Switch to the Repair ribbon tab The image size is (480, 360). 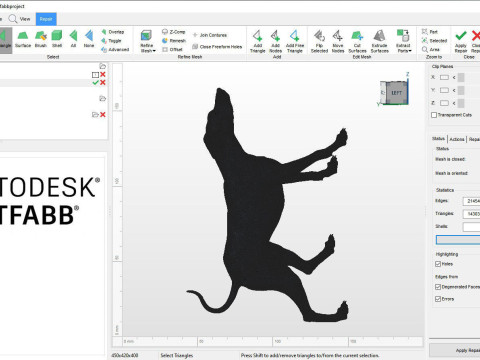click(x=46, y=19)
